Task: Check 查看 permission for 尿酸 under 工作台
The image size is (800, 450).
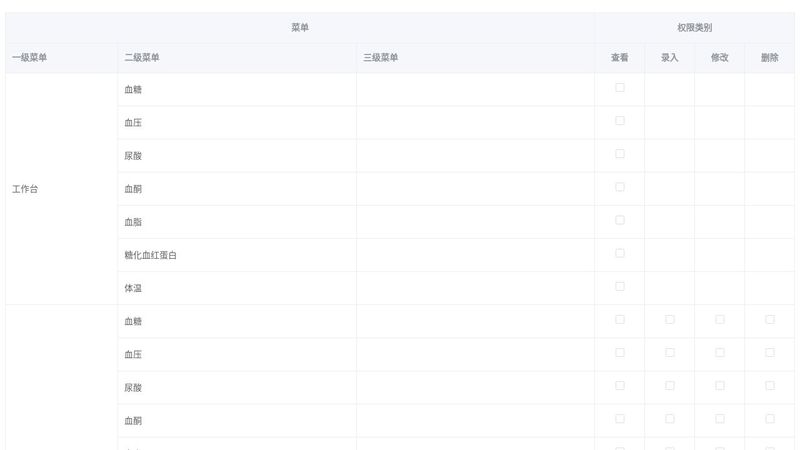Action: point(620,154)
